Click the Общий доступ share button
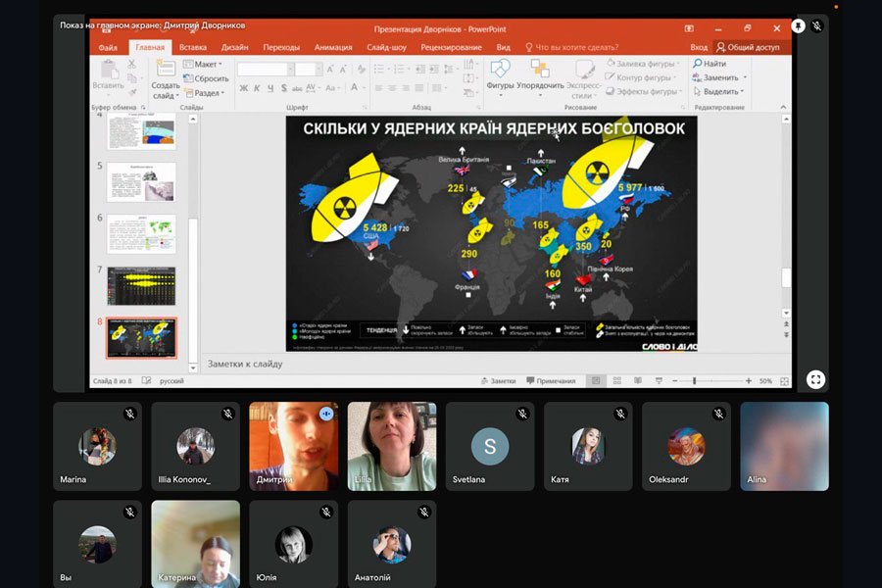 click(748, 46)
